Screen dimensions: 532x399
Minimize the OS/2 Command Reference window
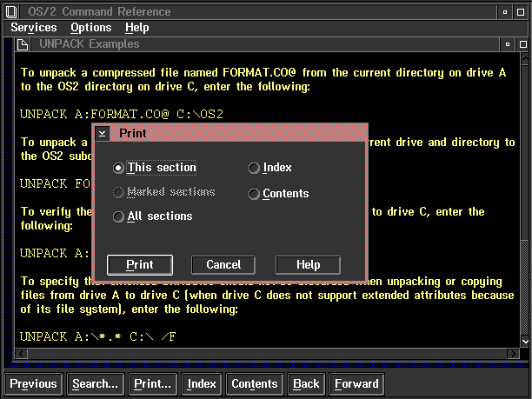[x=505, y=12]
